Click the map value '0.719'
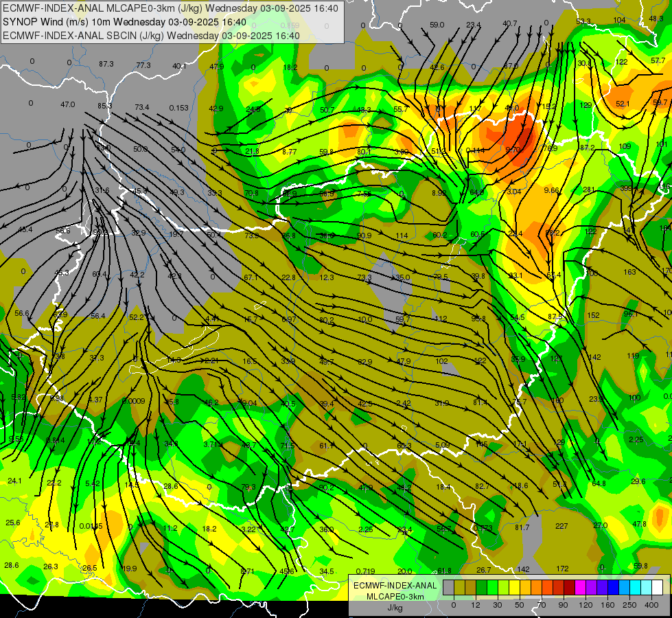 366,571
